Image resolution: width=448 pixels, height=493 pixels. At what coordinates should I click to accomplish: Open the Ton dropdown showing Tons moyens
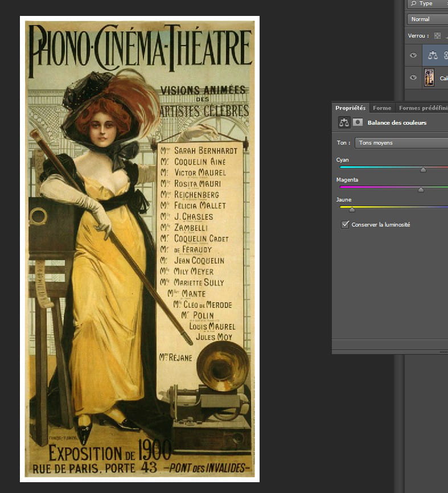[401, 143]
